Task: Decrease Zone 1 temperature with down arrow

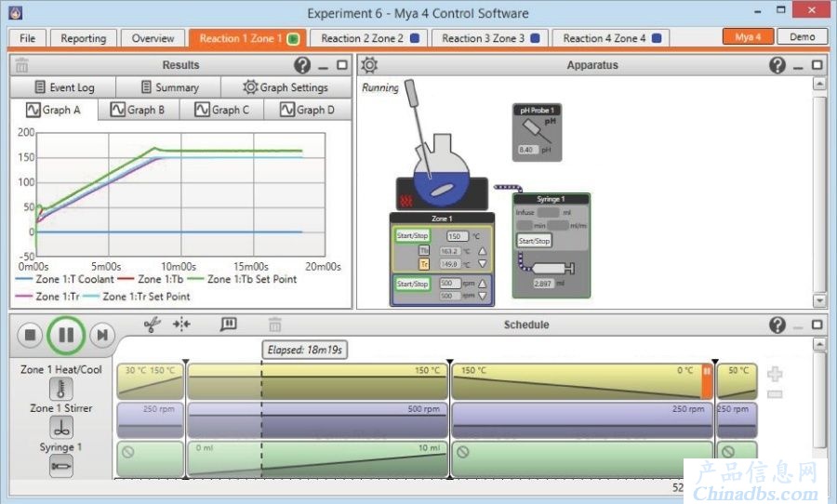Action: click(x=482, y=264)
